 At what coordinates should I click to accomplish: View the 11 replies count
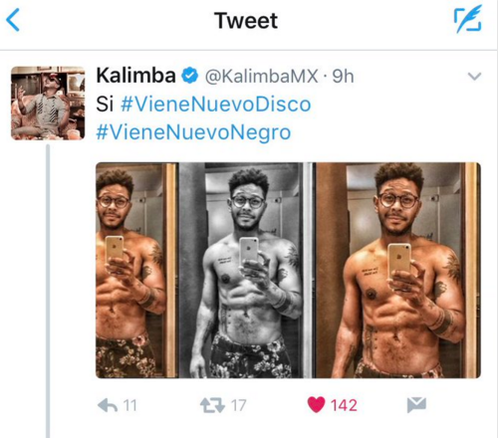pos(130,406)
